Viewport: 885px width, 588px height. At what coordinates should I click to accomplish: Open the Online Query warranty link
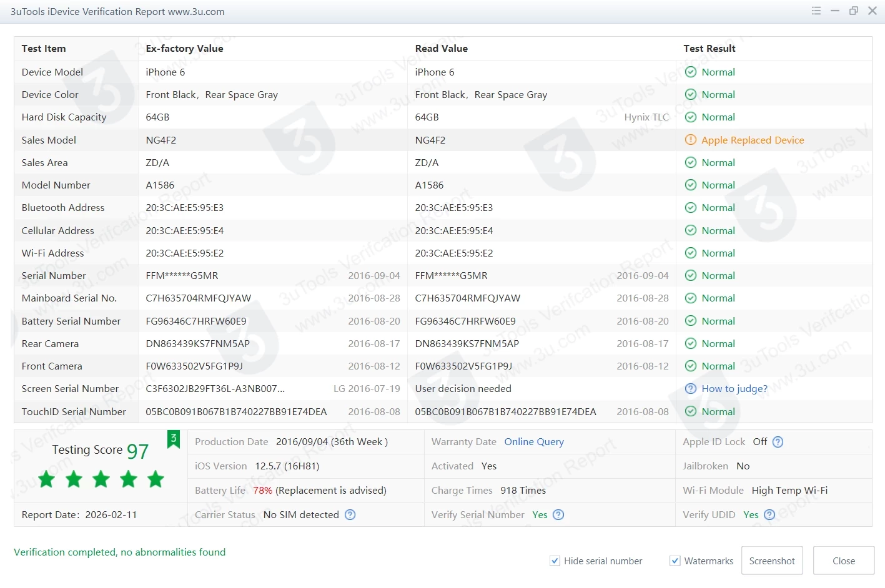pyautogui.click(x=534, y=442)
